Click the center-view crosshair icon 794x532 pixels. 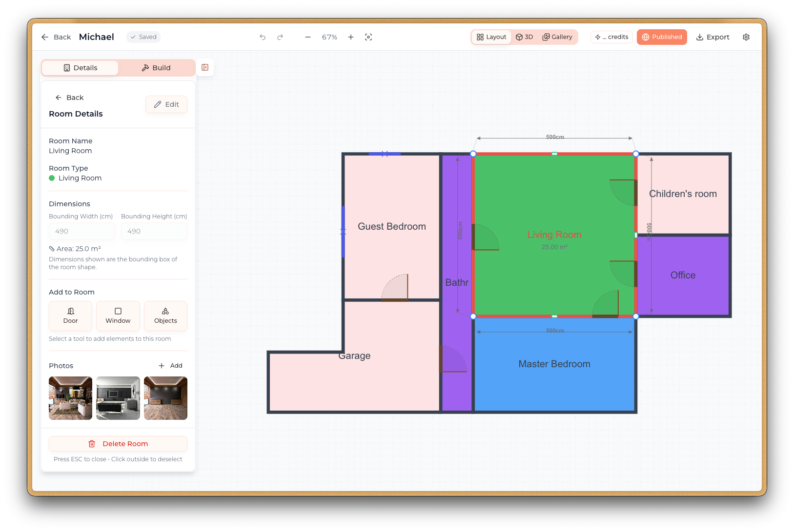(368, 37)
